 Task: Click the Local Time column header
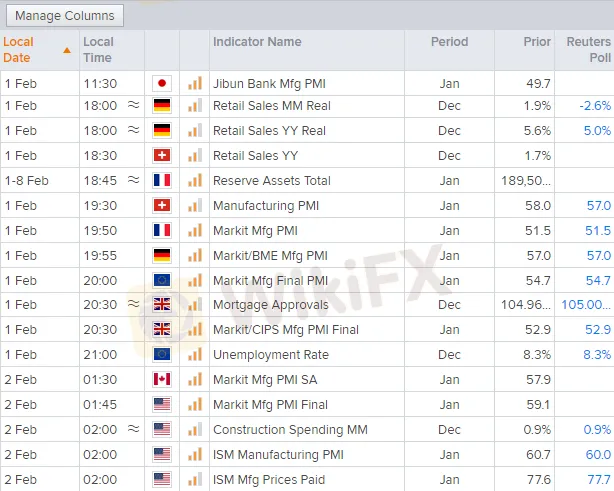point(99,49)
